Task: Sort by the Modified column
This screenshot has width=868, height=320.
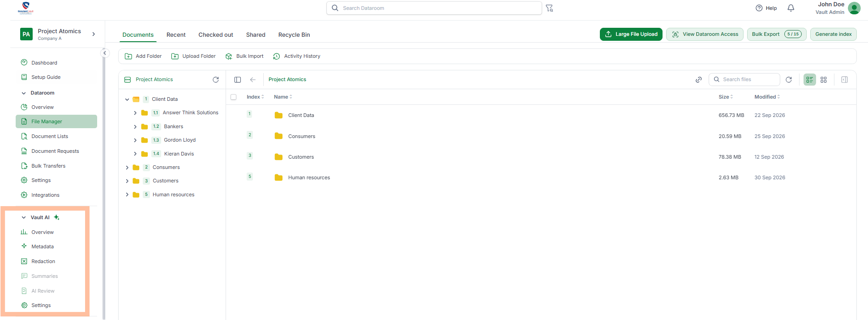Action: coord(767,97)
